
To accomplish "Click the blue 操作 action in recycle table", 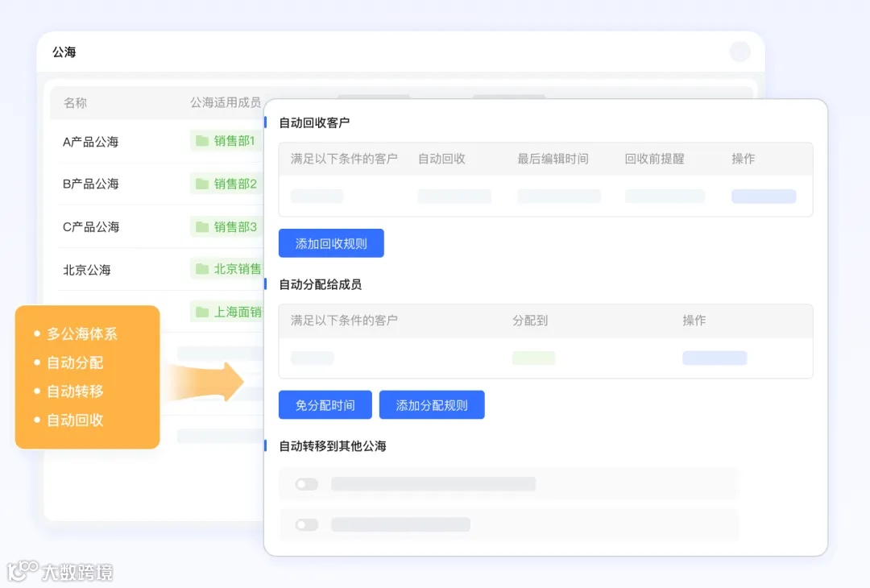I will 763,196.
